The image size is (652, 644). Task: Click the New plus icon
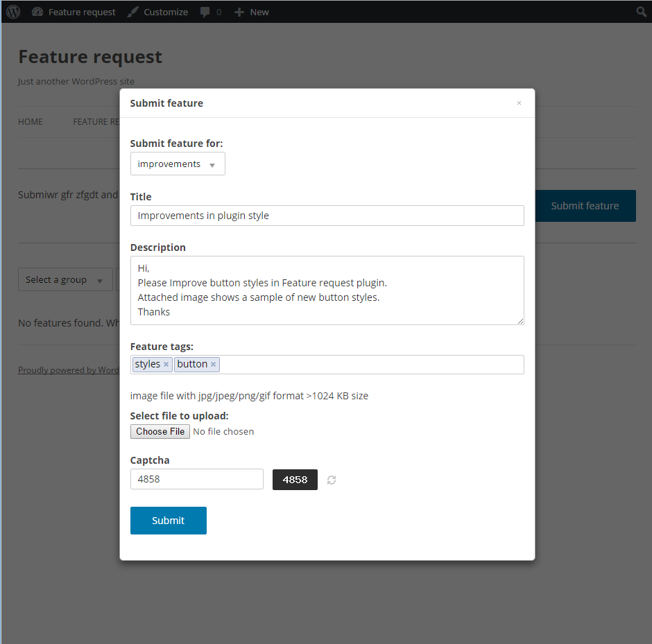[239, 12]
